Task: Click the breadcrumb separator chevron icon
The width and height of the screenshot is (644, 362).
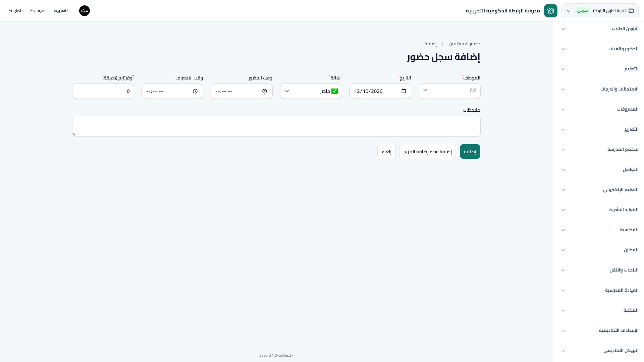Action: (443, 44)
